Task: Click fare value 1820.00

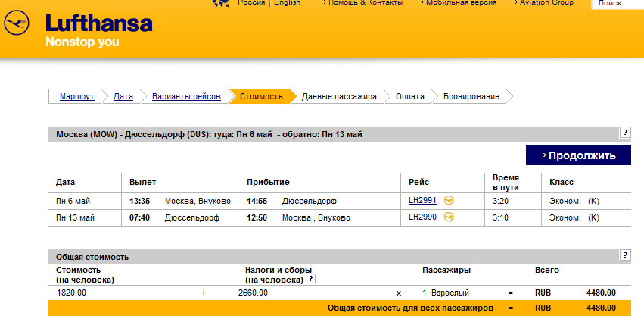Action: (x=71, y=293)
